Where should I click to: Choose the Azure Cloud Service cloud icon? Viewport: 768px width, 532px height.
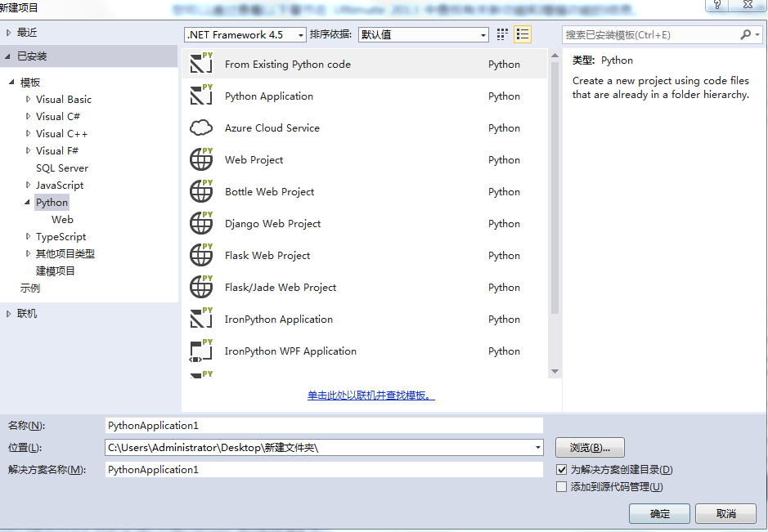click(201, 127)
